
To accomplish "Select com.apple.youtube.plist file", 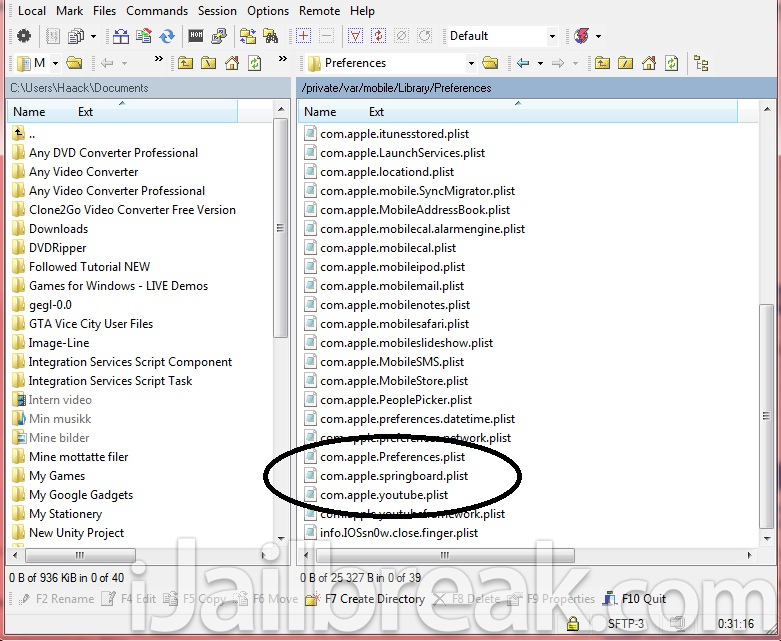I will (x=376, y=495).
